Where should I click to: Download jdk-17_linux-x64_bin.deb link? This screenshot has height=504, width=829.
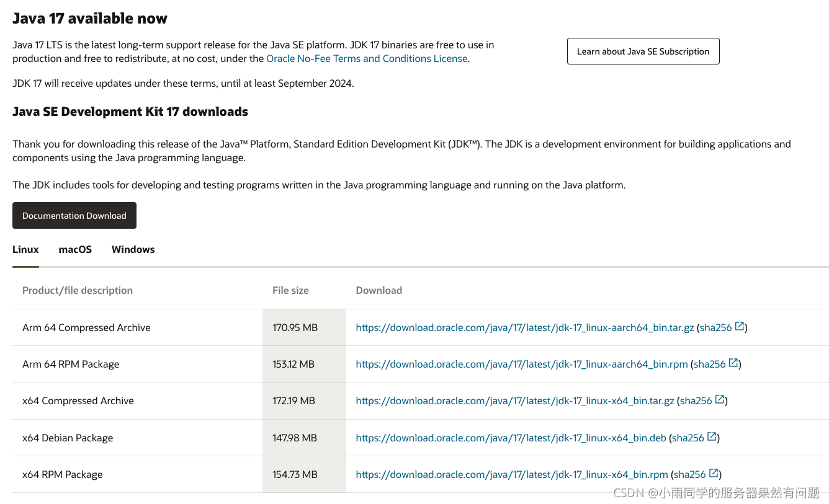(x=511, y=438)
